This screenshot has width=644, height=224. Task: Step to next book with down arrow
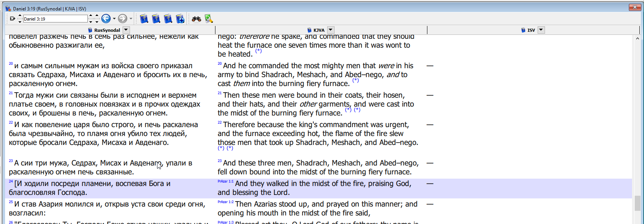point(20,22)
